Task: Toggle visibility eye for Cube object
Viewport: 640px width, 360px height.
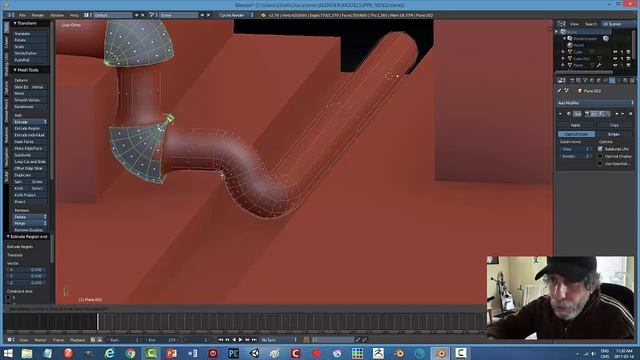Action: click(615, 52)
